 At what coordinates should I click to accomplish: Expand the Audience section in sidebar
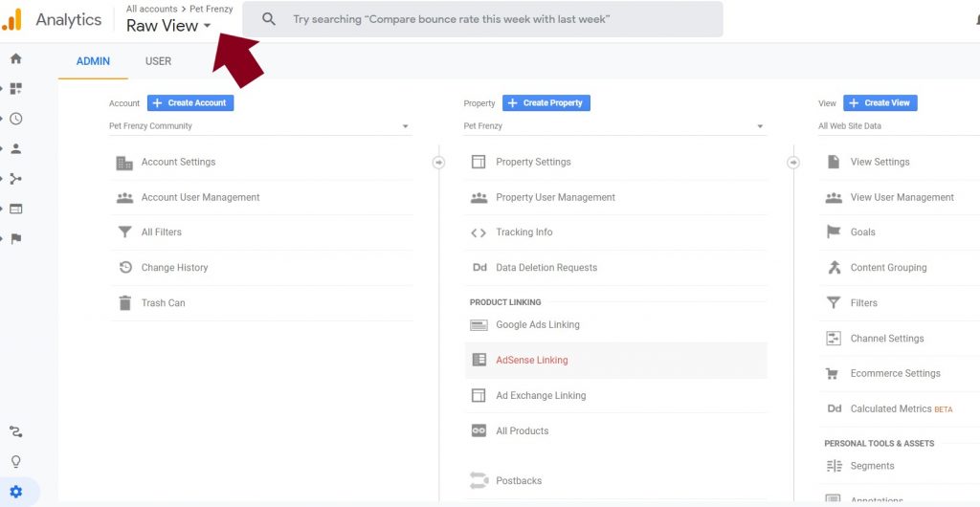click(2, 148)
